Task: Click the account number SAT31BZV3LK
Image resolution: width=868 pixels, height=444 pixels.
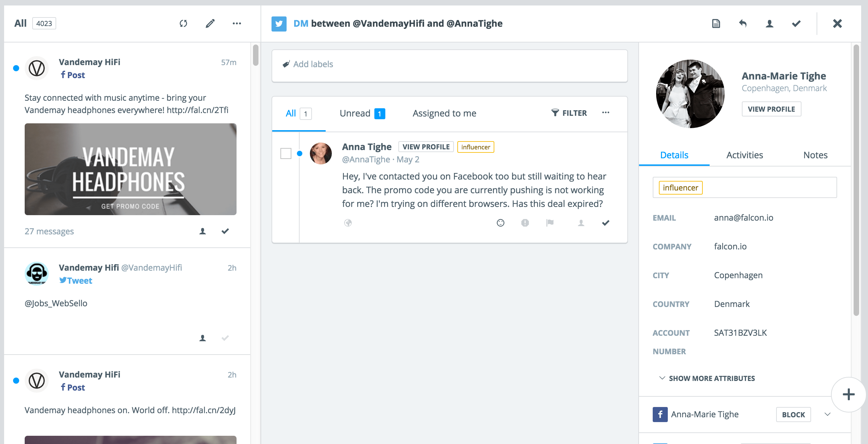Action: point(740,333)
